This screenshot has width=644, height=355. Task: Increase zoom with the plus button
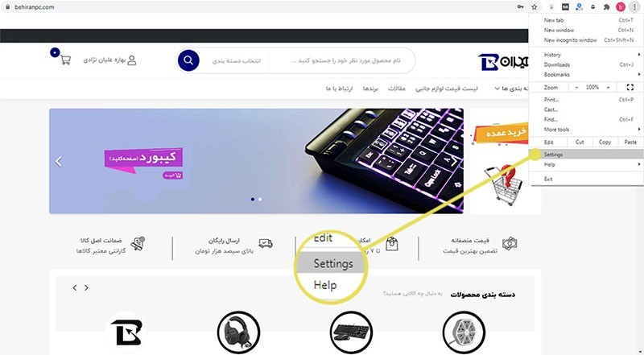[609, 87]
